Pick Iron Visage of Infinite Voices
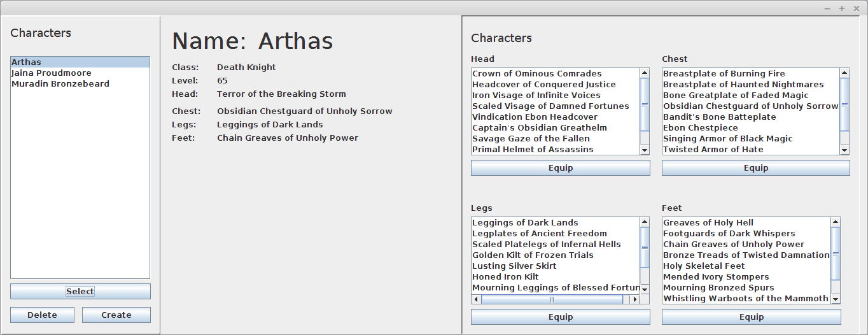 (x=556, y=95)
